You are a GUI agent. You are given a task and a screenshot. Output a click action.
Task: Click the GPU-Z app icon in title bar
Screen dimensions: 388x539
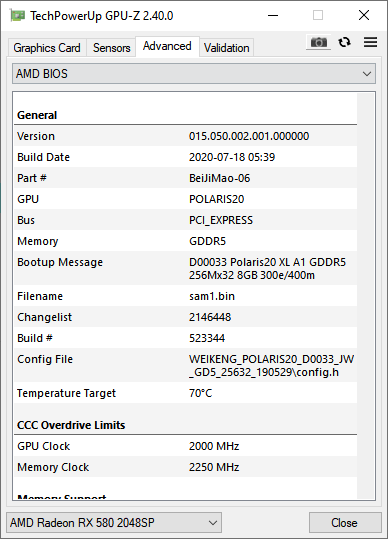18,15
